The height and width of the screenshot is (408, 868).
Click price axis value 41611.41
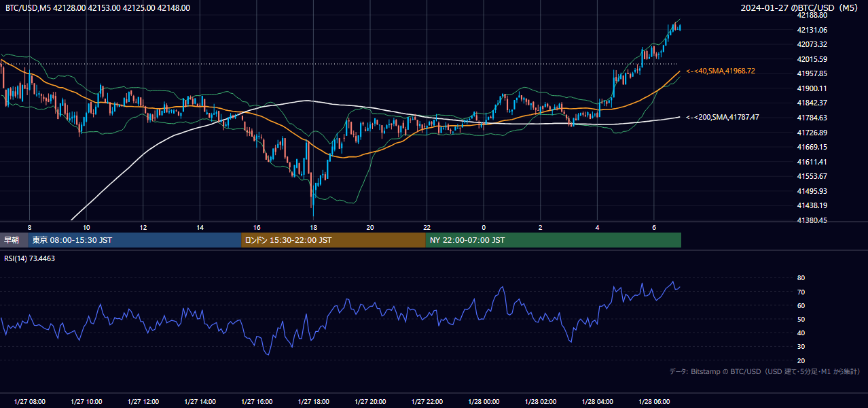(x=812, y=162)
